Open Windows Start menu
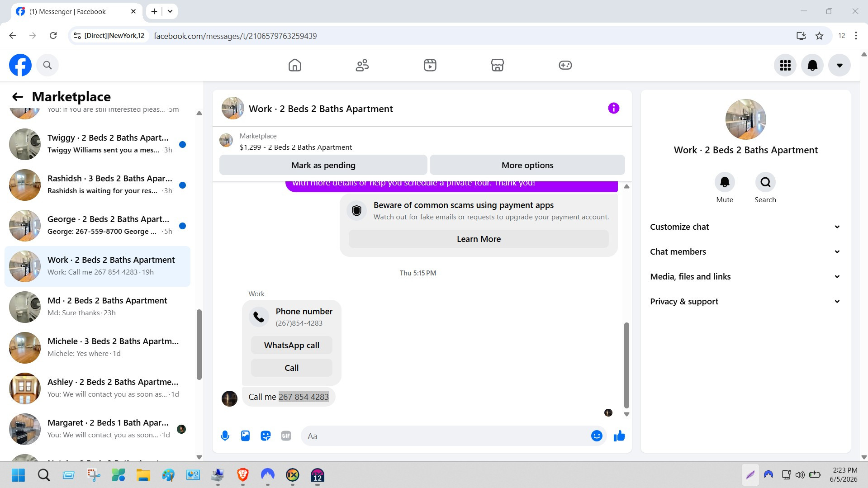The image size is (868, 488). 19,475
